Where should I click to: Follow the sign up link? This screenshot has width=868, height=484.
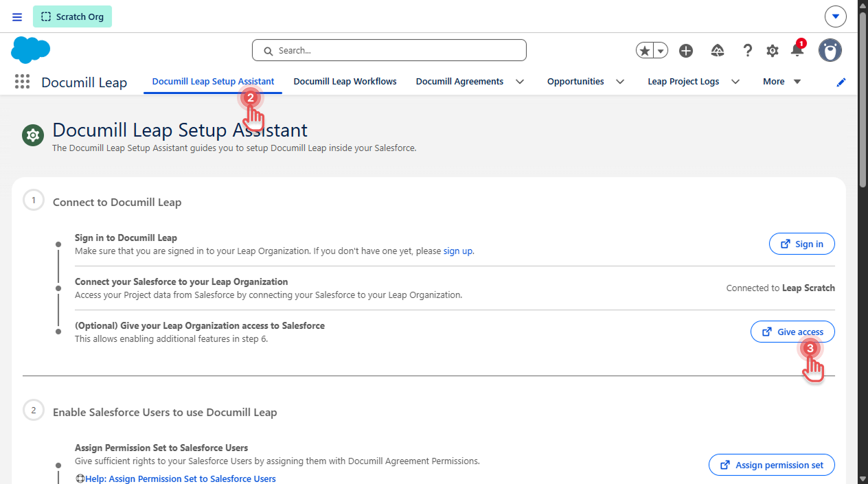458,251
